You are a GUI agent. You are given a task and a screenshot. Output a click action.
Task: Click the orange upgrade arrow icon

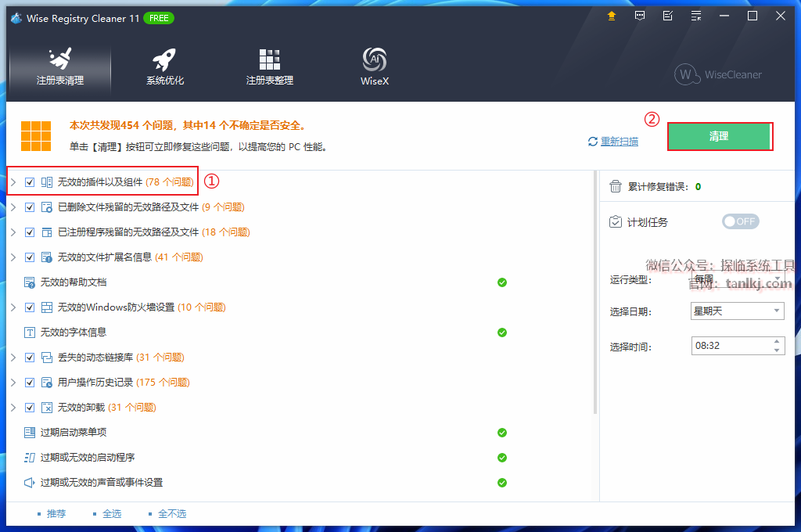pyautogui.click(x=611, y=16)
